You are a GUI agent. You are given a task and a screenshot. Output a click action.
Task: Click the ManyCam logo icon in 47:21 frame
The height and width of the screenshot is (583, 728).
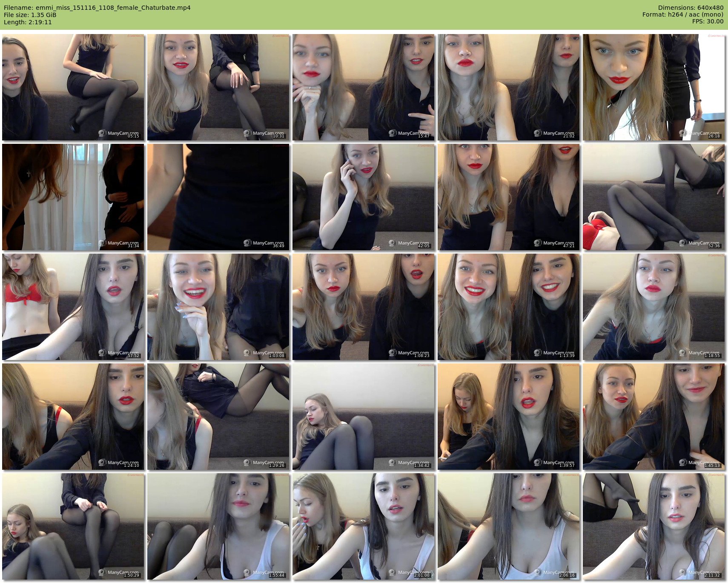(538, 243)
